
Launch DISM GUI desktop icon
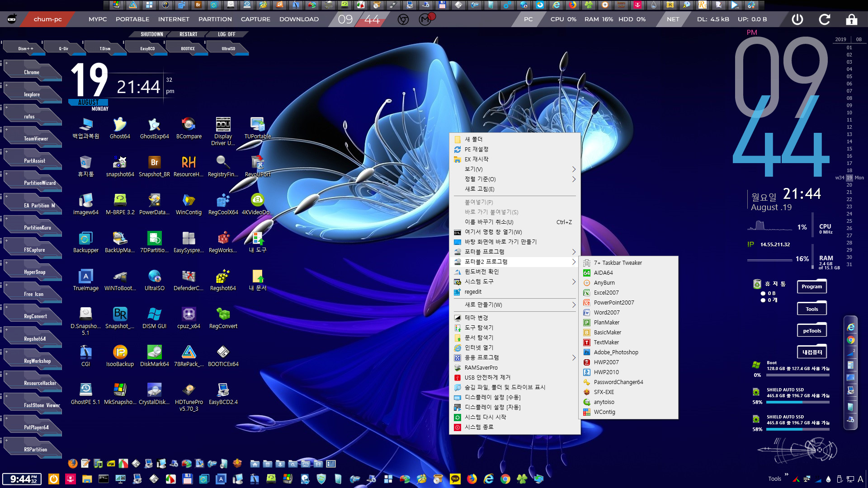[154, 318]
